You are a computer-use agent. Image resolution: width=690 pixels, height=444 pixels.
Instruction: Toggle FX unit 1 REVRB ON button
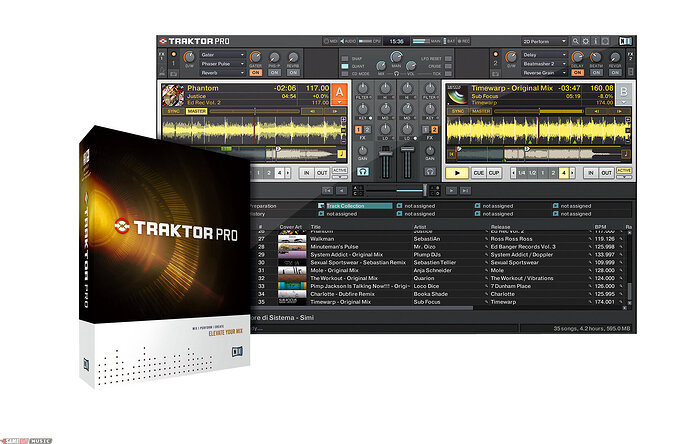[x=293, y=73]
